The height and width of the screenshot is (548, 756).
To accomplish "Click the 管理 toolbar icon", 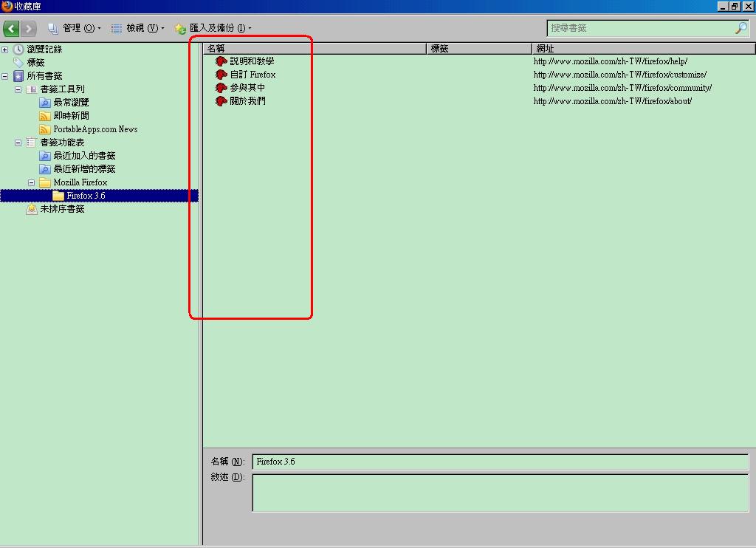I will pyautogui.click(x=53, y=29).
